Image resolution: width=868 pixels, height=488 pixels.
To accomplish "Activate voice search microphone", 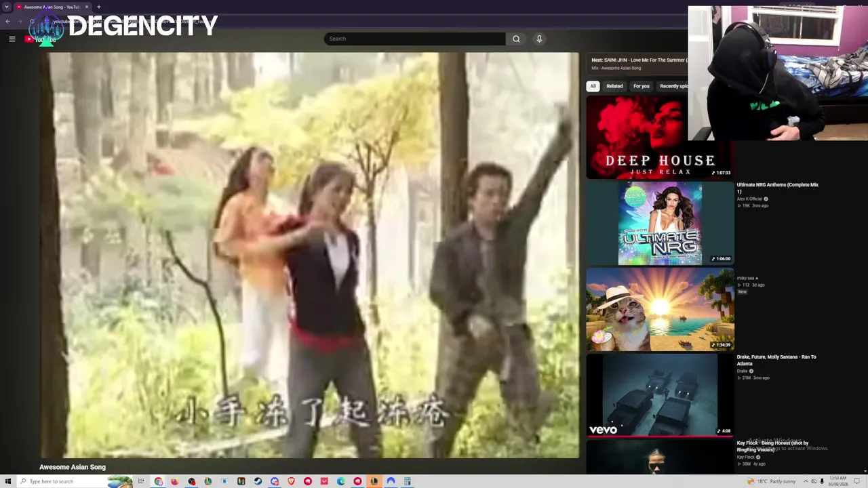I will pos(539,39).
